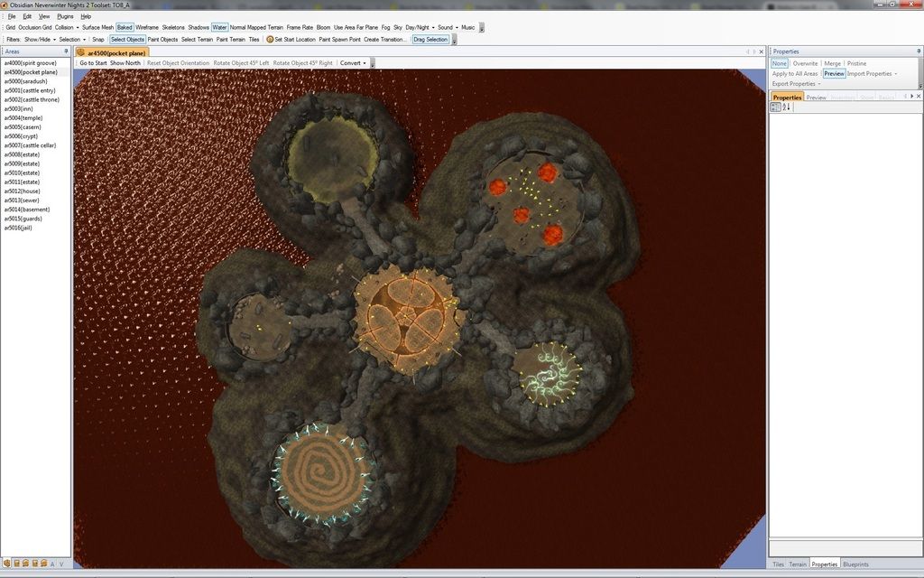Click the area tab's orange icon
The height and width of the screenshot is (578, 924).
[x=81, y=52]
